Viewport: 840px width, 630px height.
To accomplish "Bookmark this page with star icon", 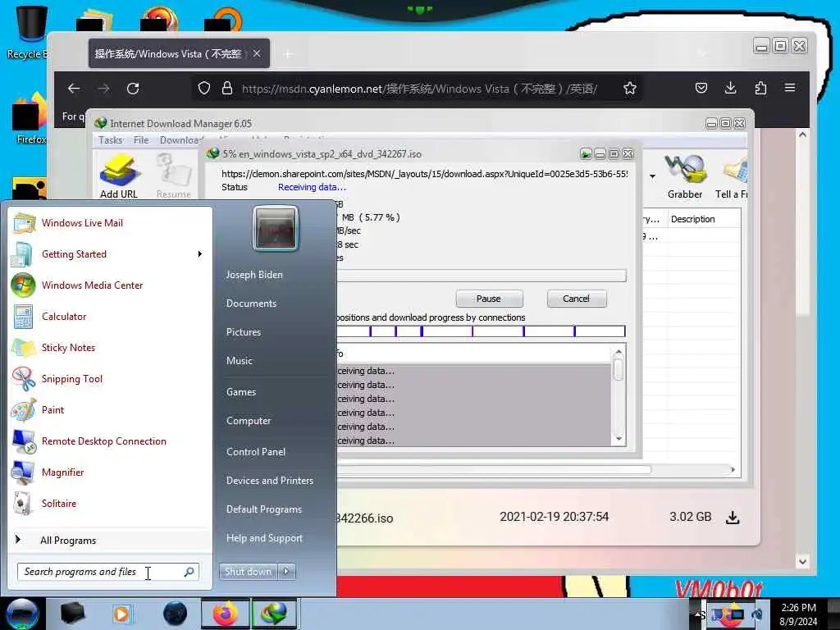I will [630, 89].
